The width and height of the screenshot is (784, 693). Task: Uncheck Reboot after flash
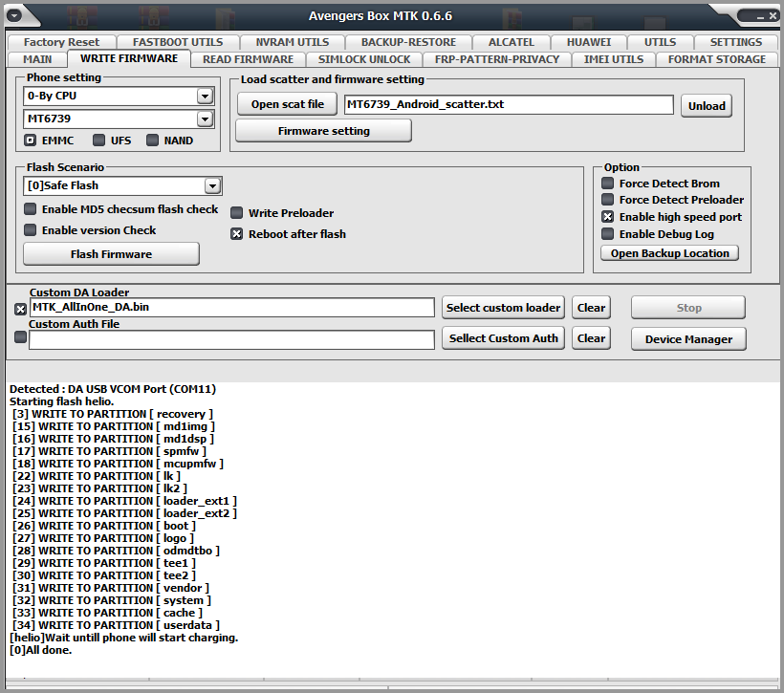click(236, 234)
